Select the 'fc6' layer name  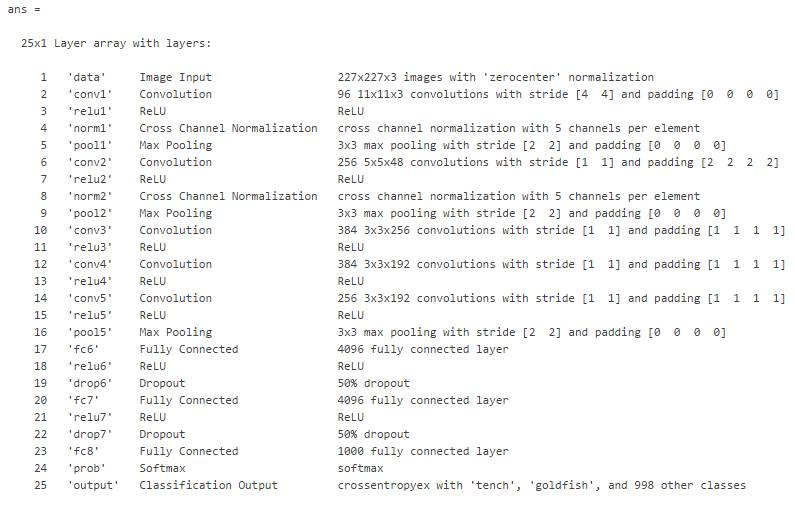84,349
